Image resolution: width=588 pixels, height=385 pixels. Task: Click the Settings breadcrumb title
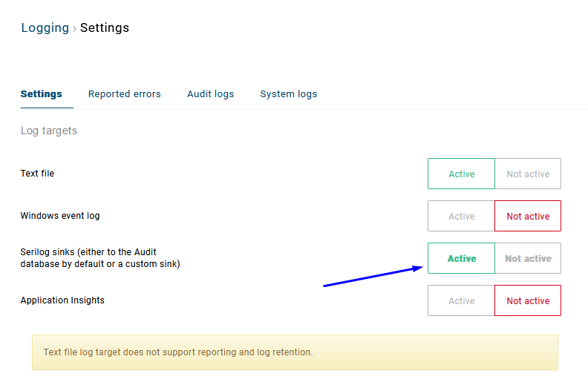(105, 28)
